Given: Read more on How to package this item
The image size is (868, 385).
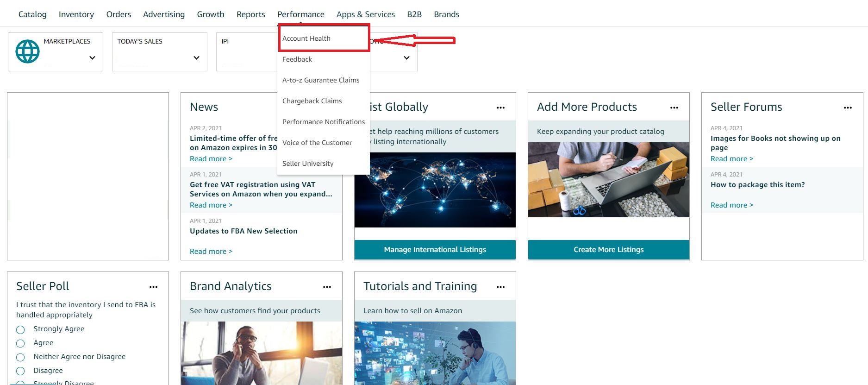Looking at the screenshot, I should 732,205.
